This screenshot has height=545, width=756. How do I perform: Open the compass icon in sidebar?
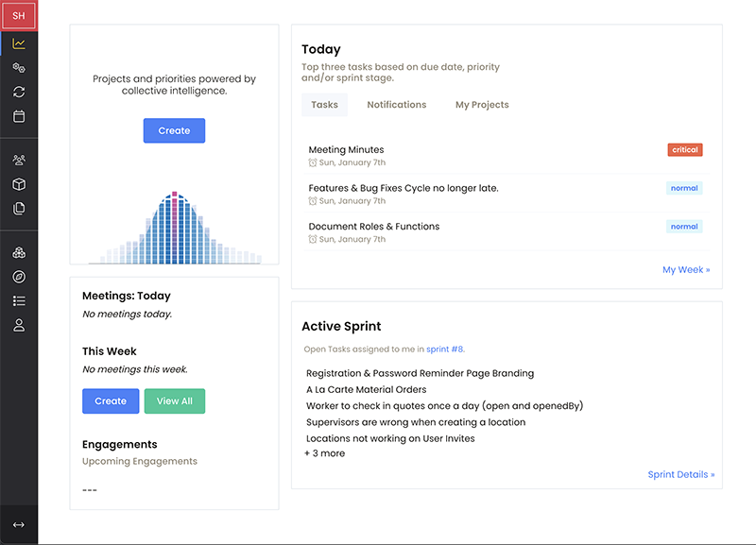19,277
